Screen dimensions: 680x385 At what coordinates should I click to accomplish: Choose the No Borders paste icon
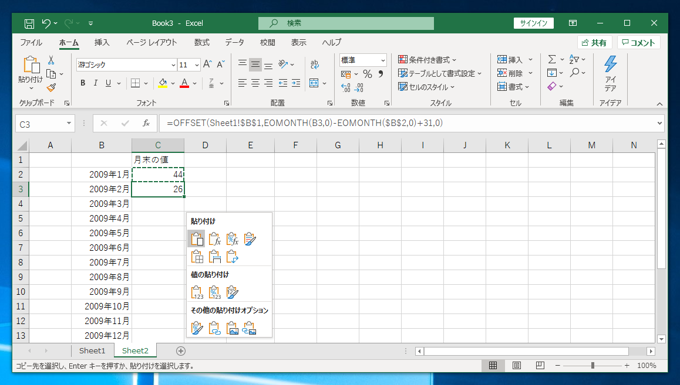coord(197,257)
